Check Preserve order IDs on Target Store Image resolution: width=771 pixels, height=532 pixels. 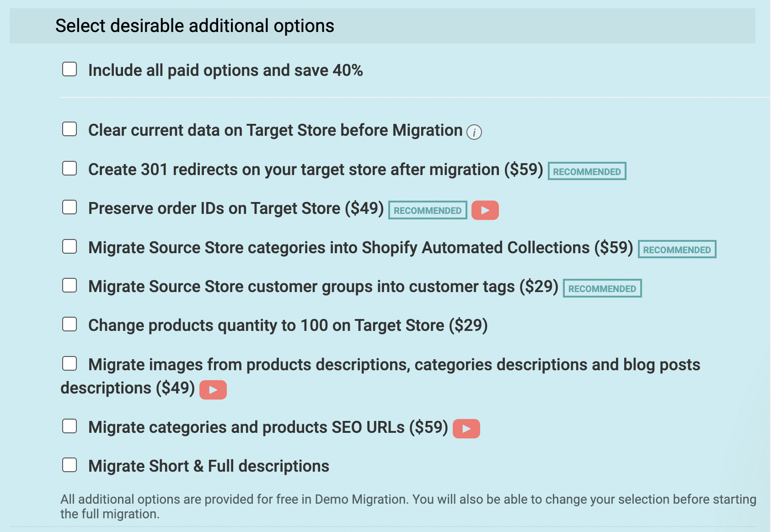click(69, 207)
